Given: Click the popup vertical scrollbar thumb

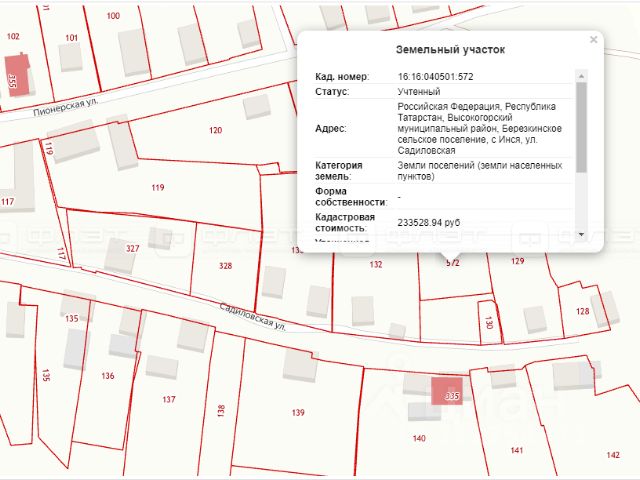Looking at the screenshot, I should 582,127.
